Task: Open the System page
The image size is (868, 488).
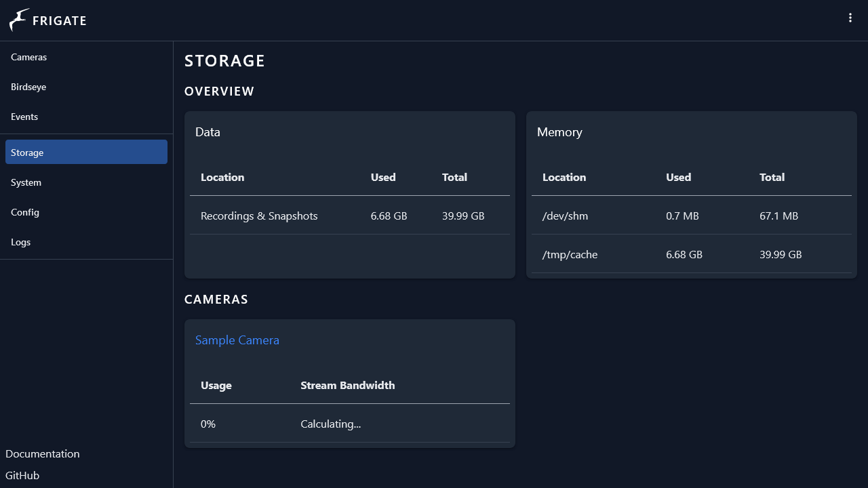Action: tap(26, 183)
